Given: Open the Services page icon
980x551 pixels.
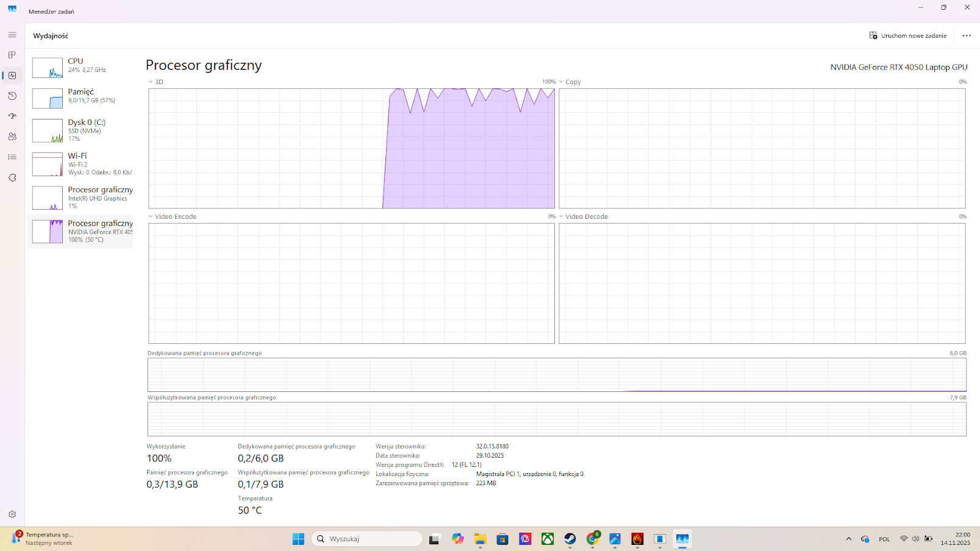Looking at the screenshot, I should (12, 177).
